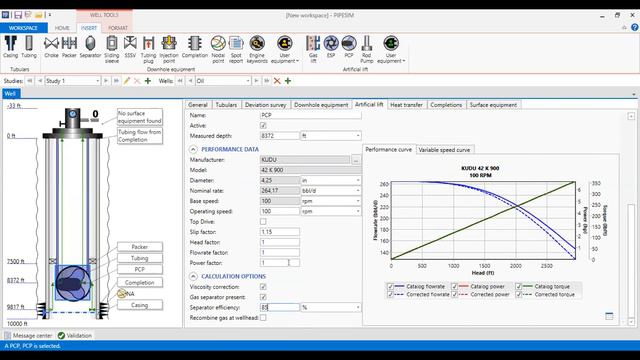The width and height of the screenshot is (640, 360).
Task: Add a Choke to the well
Action: 51,47
